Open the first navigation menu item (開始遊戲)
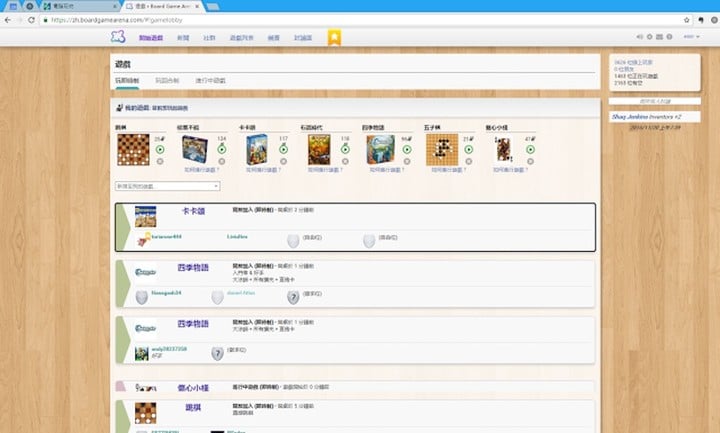This screenshot has width=720, height=433. pyautogui.click(x=151, y=38)
